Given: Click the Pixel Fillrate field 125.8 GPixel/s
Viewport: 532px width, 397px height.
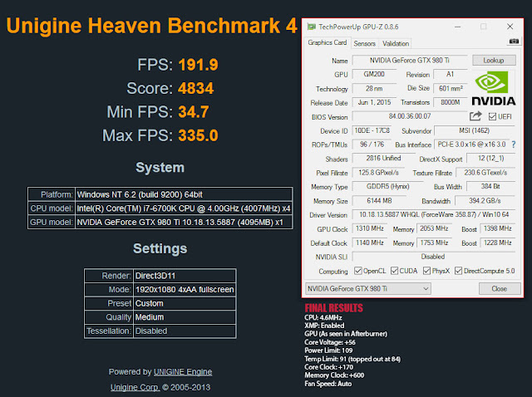Looking at the screenshot, I should (379, 173).
